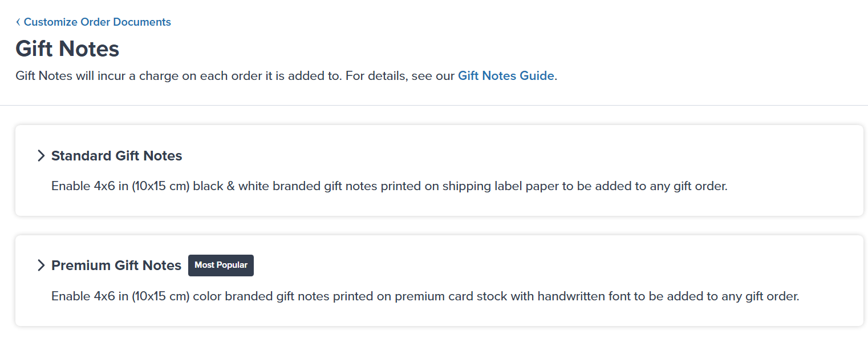Select the Standard Gift Notes heading
Image resolution: width=868 pixels, height=358 pixels.
click(x=116, y=155)
